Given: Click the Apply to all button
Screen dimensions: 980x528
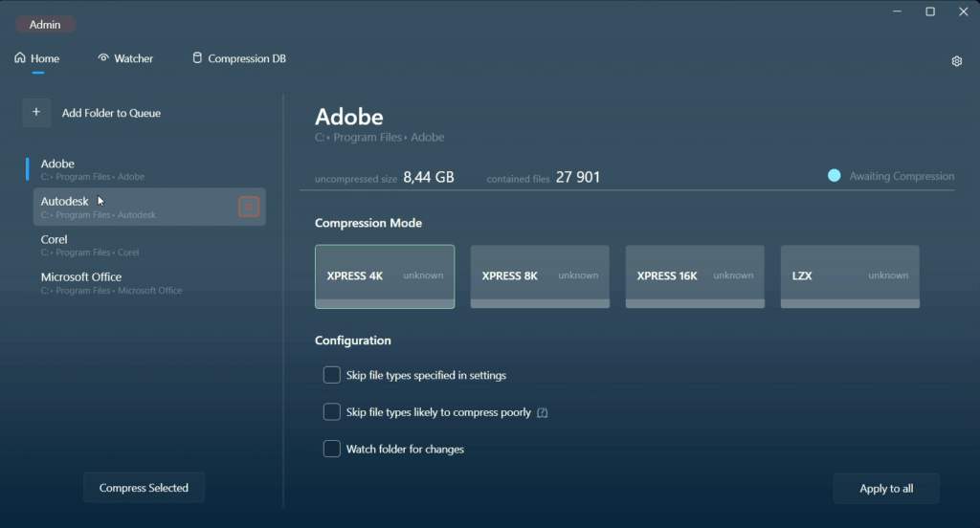Looking at the screenshot, I should tap(886, 489).
